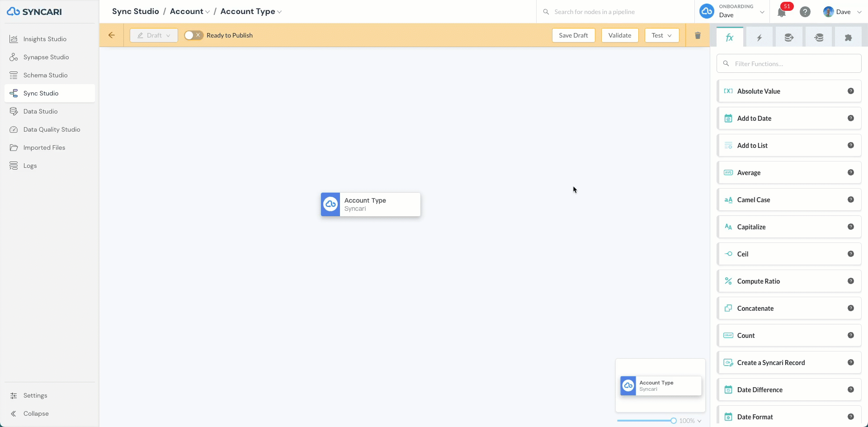Show help for Capitalize function
Viewport: 868px width, 427px height.
pos(851,227)
